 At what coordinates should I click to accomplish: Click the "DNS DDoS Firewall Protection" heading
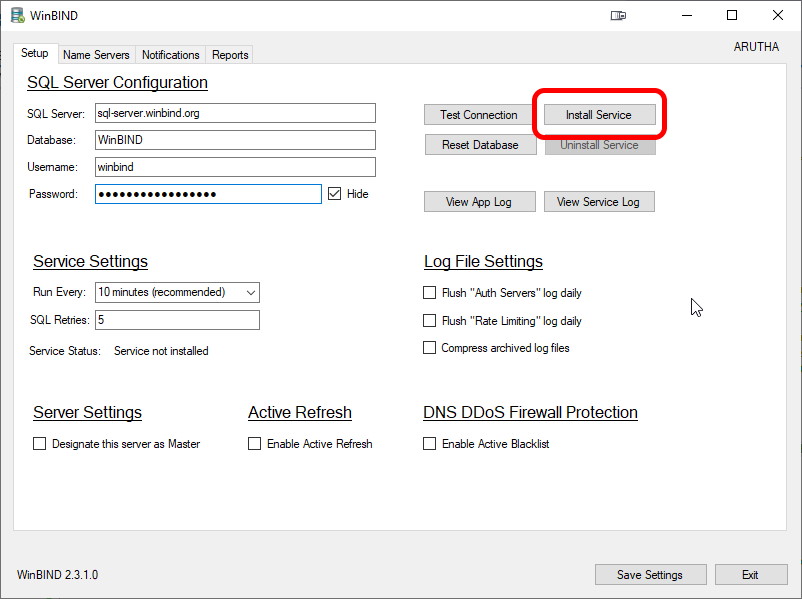pos(530,412)
